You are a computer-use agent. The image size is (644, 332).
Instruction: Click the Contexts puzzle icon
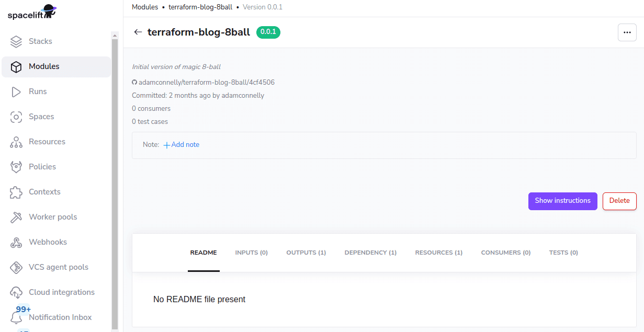[16, 192]
